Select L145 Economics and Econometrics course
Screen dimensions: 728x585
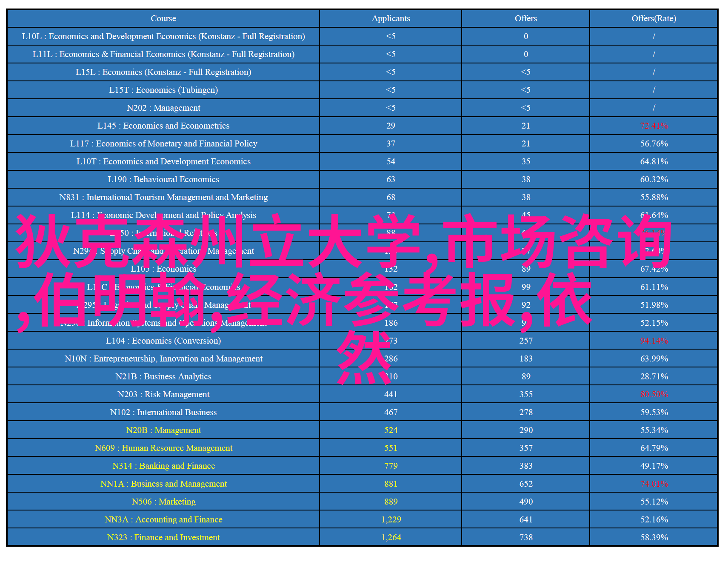(x=163, y=126)
